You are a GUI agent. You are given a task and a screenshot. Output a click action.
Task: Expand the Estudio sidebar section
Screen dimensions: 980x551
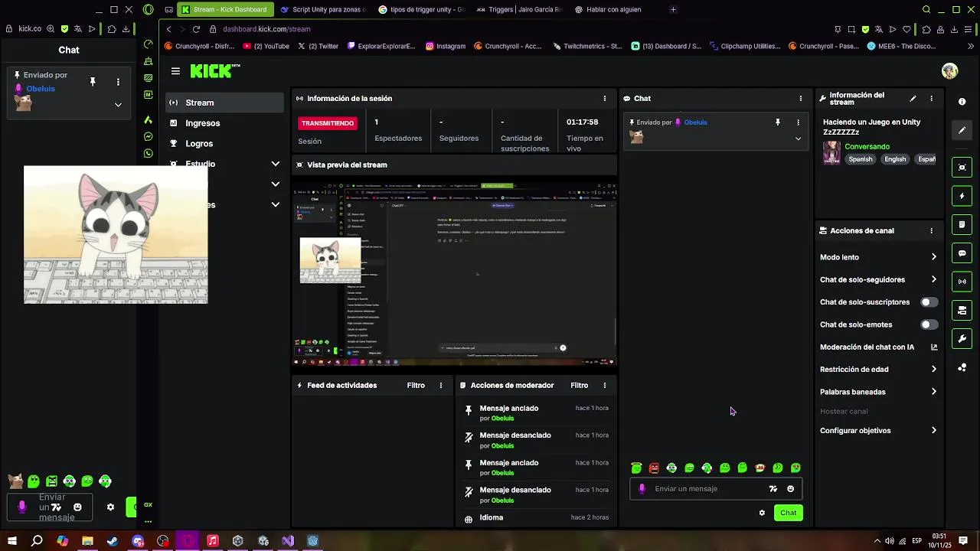point(276,164)
